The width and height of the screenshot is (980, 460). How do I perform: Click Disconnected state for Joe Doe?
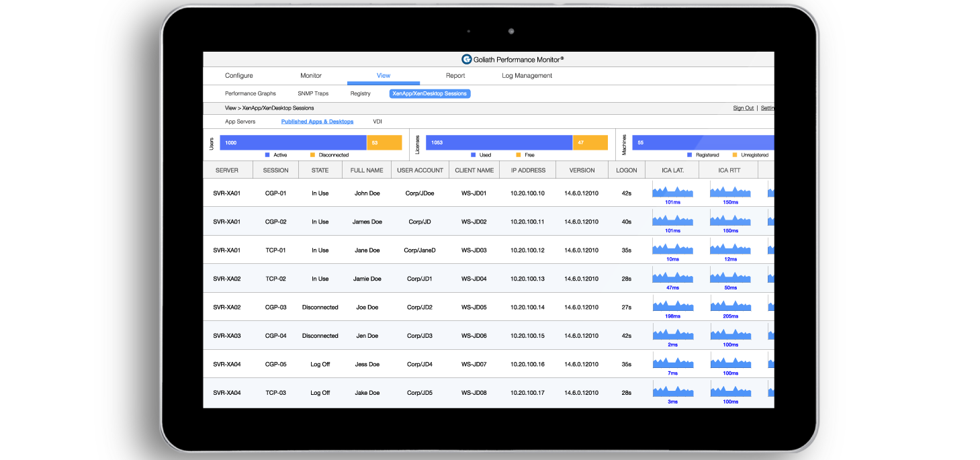point(320,308)
